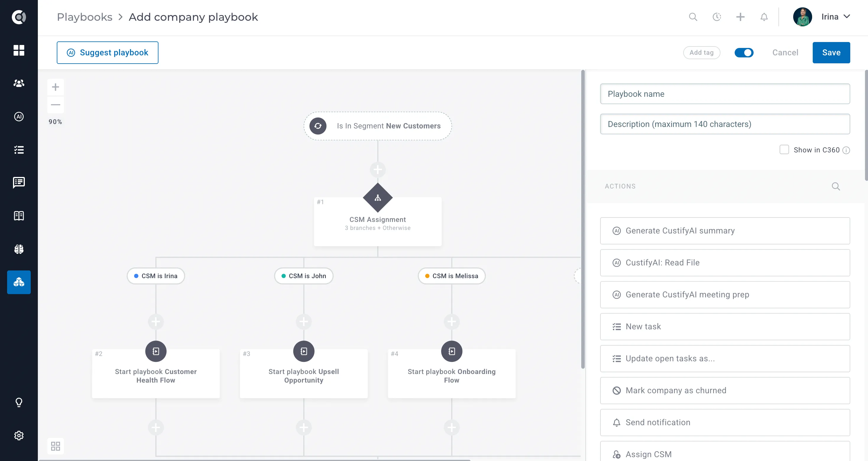Go to Playbooks breadcrumb
Screen dimensions: 868x461
pyautogui.click(x=85, y=17)
